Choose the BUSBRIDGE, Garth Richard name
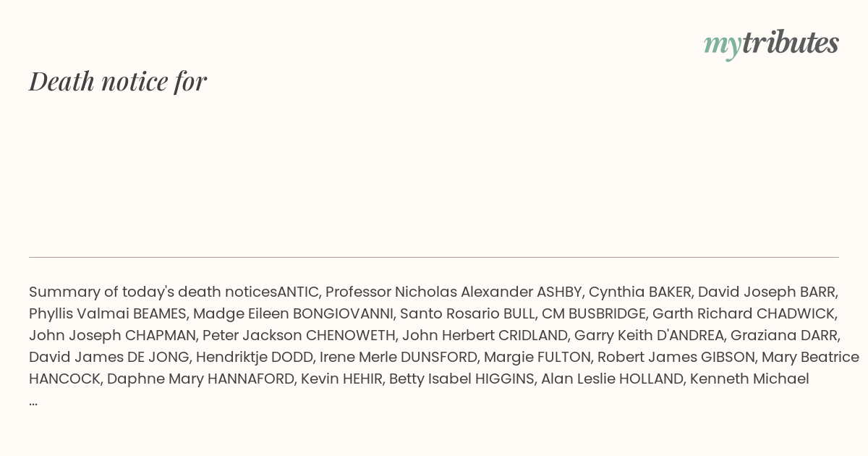The image size is (868, 456). point(660,314)
